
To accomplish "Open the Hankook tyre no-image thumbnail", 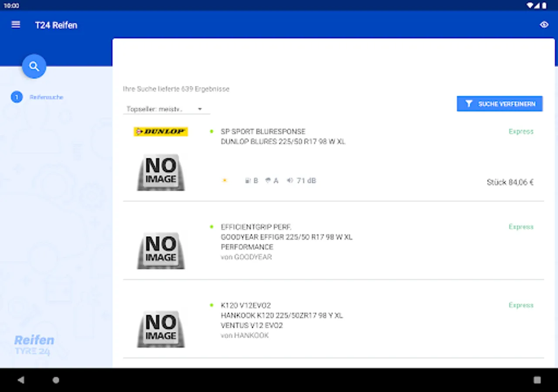I will [x=161, y=329].
